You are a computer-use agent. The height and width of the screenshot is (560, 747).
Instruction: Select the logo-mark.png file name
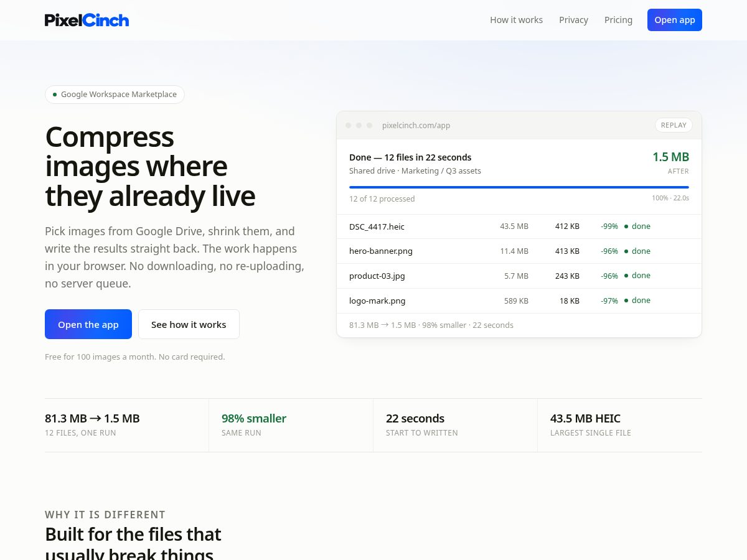(377, 301)
